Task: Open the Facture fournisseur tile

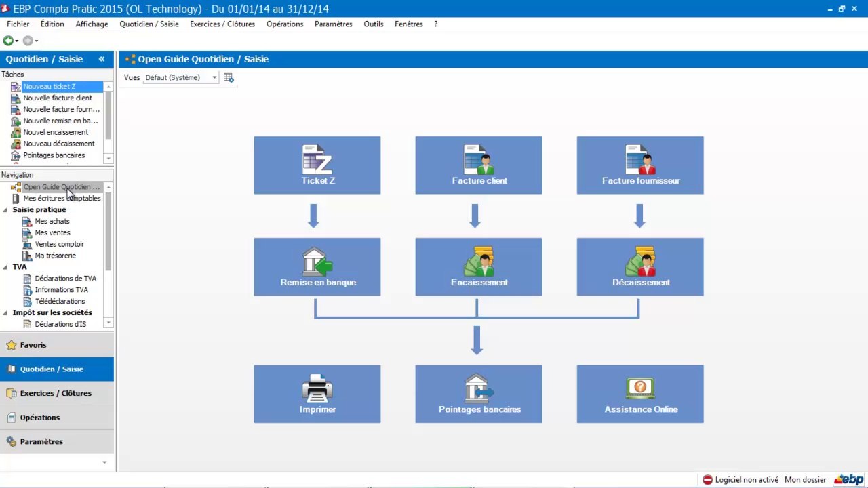Action: pos(640,165)
